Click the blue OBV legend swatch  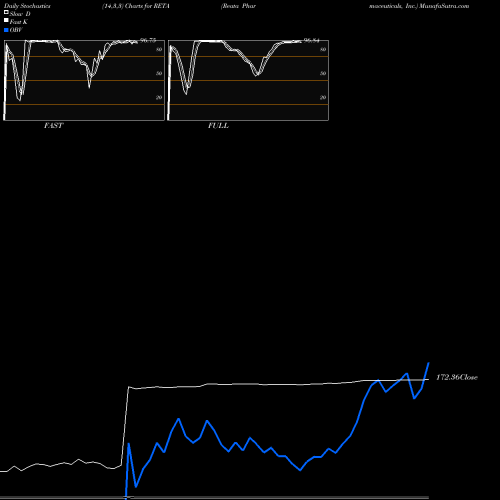6,30
